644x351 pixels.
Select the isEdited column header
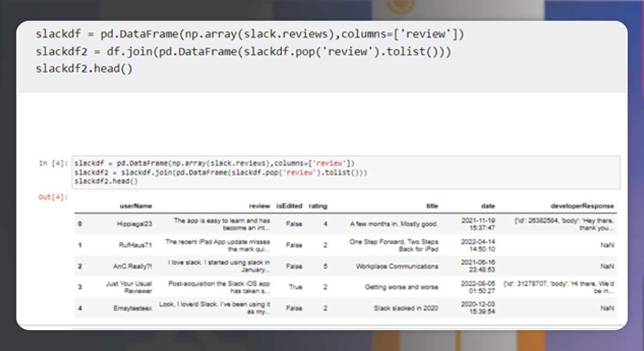[x=289, y=206]
